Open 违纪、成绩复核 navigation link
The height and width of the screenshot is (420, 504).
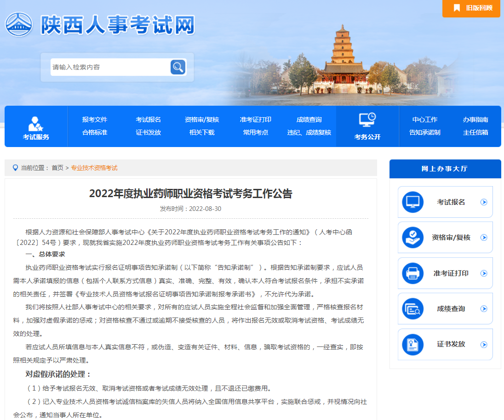coord(309,132)
